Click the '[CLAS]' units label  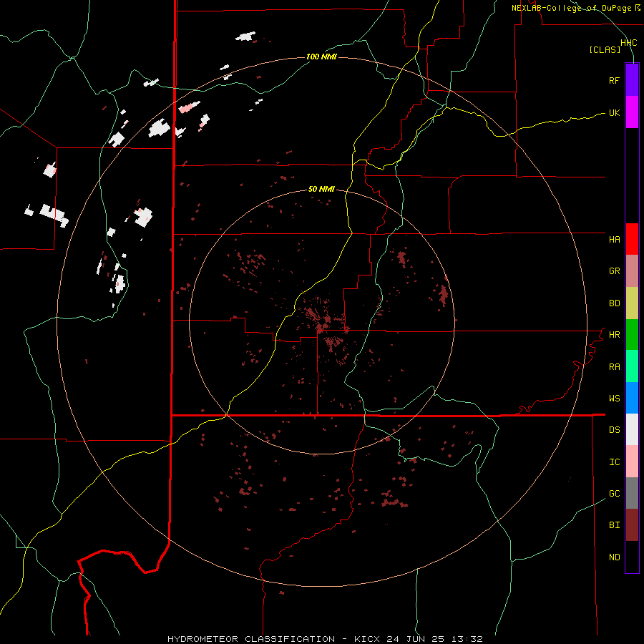(605, 50)
